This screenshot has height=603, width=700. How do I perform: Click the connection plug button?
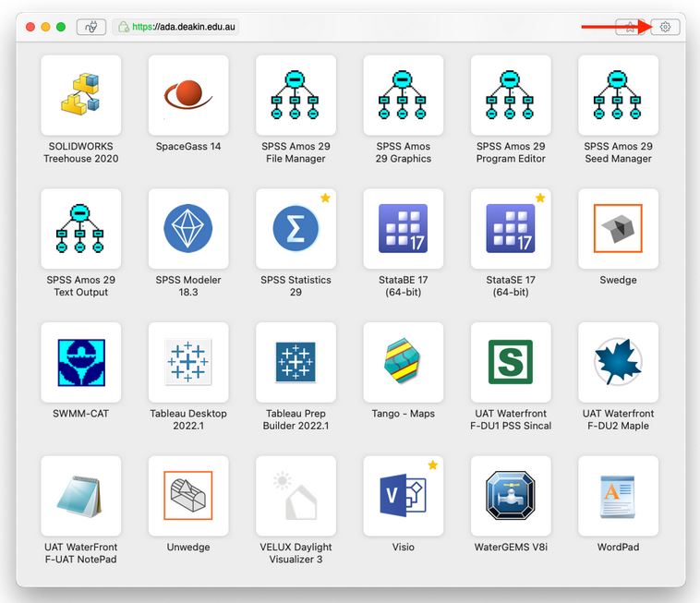click(91, 27)
